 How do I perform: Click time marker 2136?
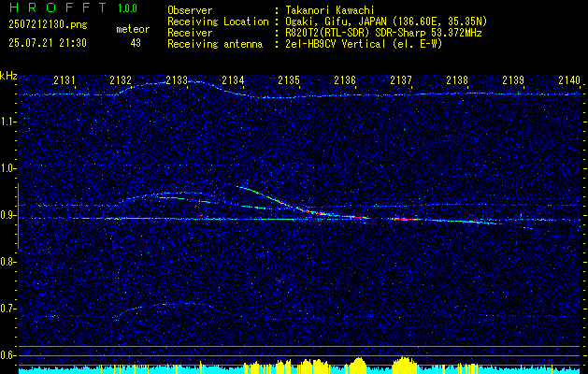[345, 79]
